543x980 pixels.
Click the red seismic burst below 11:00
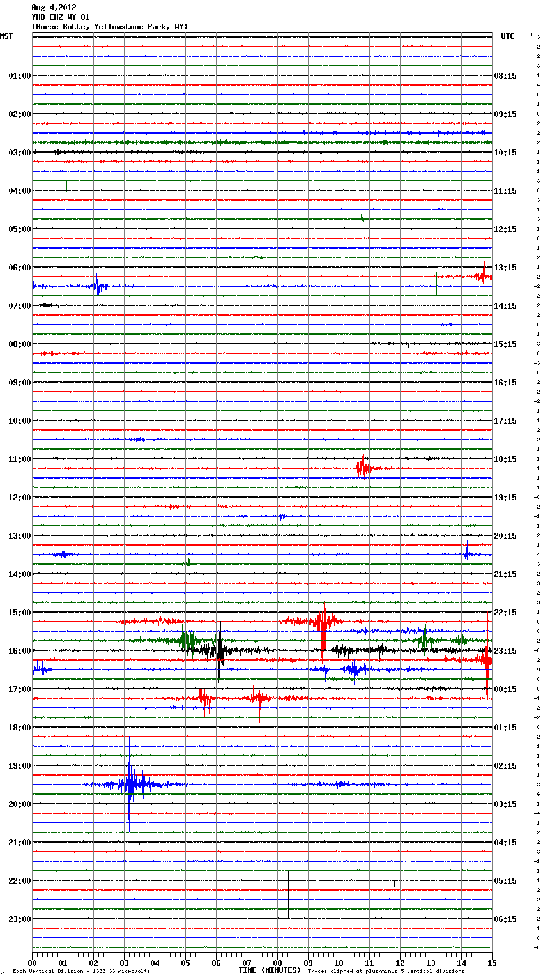363,467
